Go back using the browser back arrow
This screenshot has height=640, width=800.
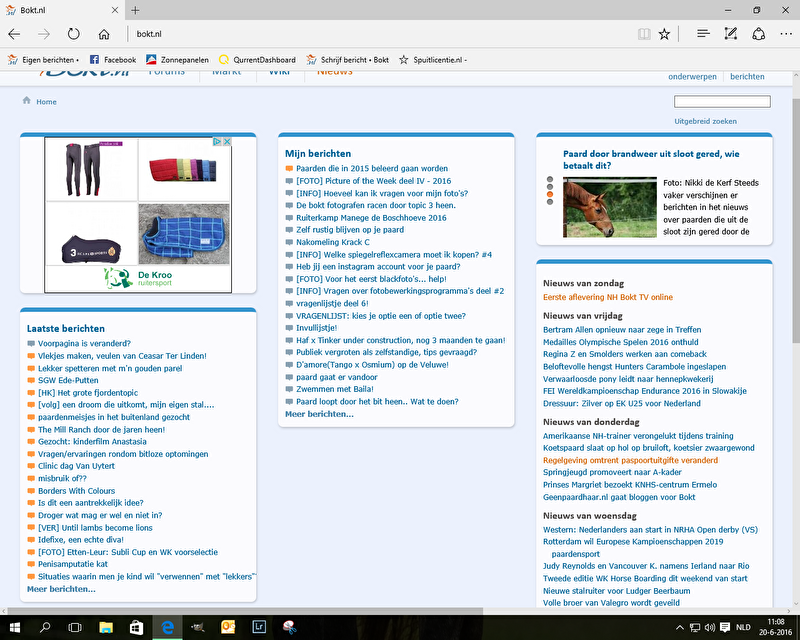[14, 34]
